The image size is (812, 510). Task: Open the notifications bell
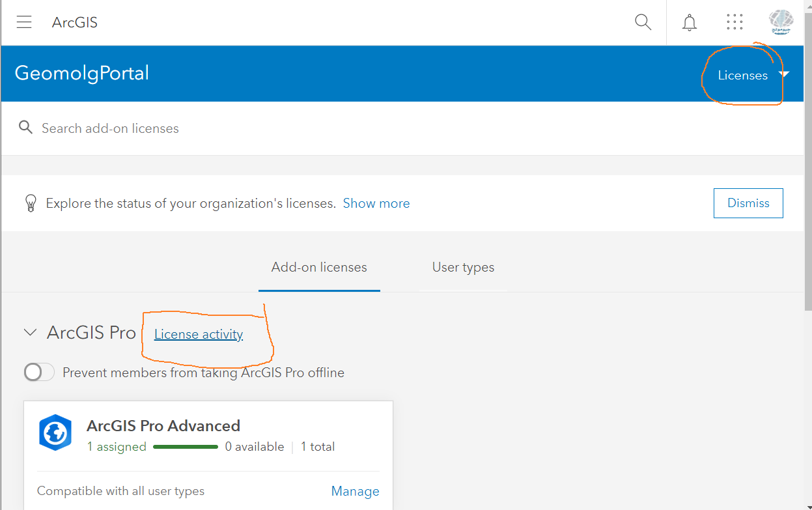pos(689,23)
